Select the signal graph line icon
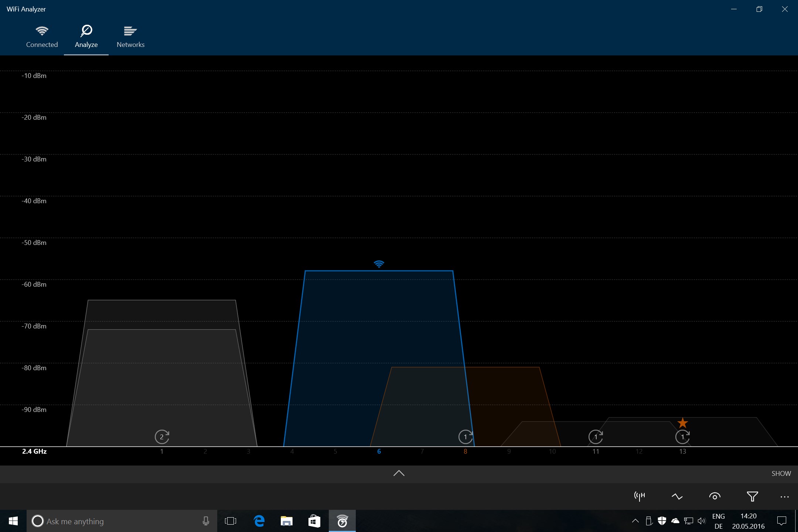Screen dimensions: 798x532 pos(677,496)
